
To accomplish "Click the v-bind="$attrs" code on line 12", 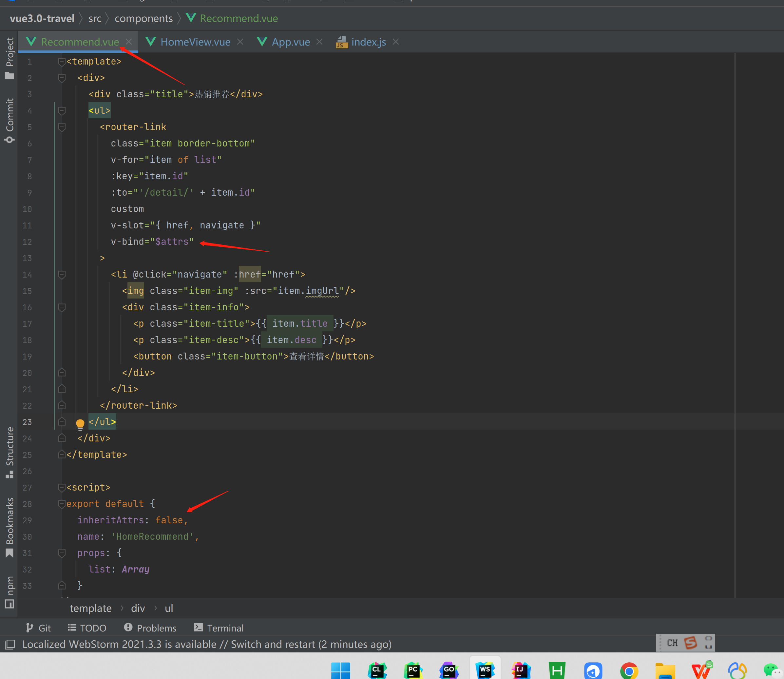I will pyautogui.click(x=152, y=242).
